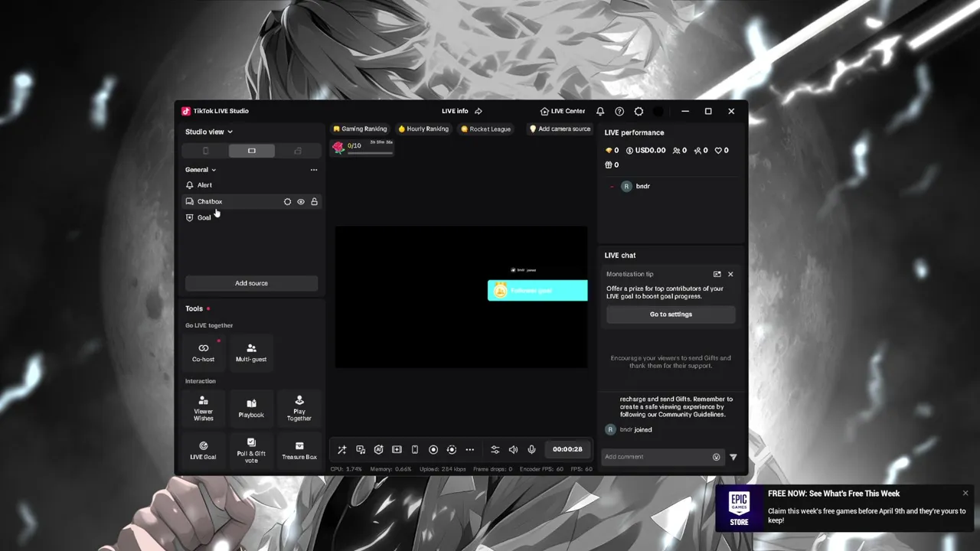The width and height of the screenshot is (980, 551).
Task: Switch to dual-screen layout tab
Action: point(298,151)
